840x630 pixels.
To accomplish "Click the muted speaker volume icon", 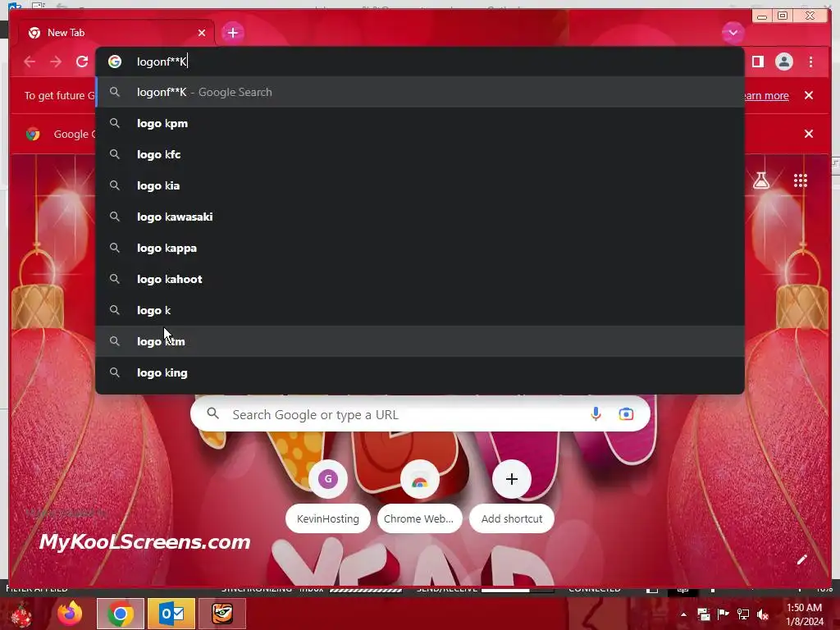I will 763,614.
